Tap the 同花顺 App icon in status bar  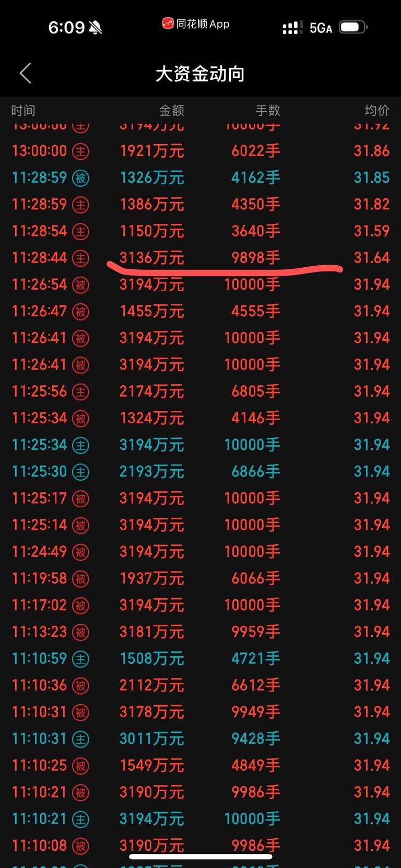168,23
